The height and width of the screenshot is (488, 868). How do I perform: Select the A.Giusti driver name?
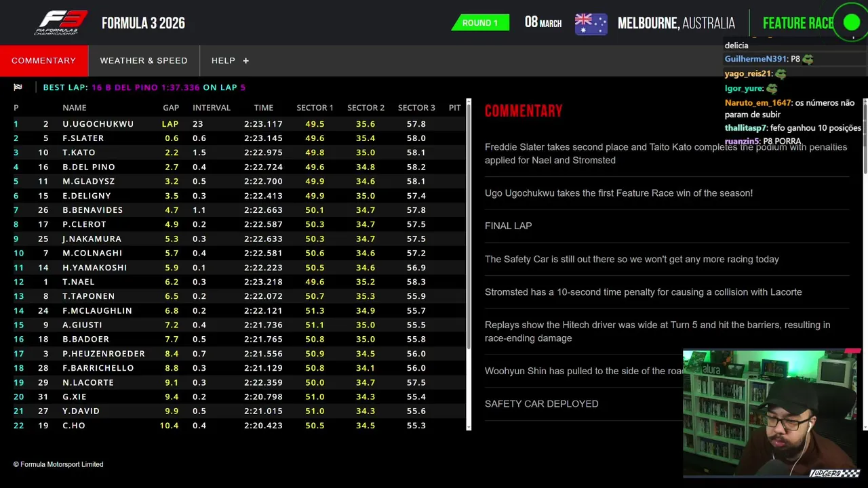[x=83, y=325]
